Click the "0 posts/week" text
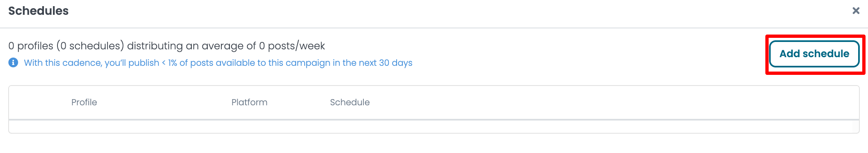This screenshot has height=153, width=868. 292,46
